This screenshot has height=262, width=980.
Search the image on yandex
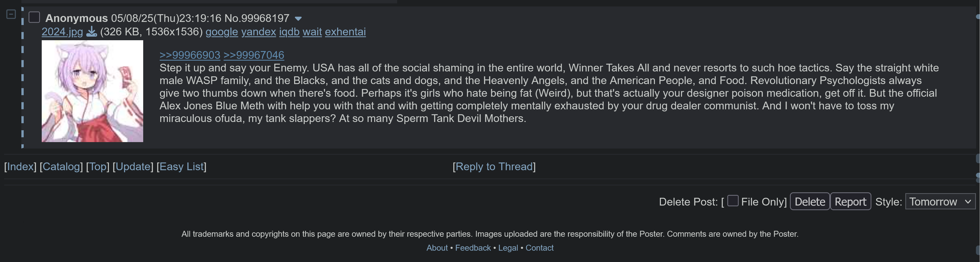(x=258, y=32)
